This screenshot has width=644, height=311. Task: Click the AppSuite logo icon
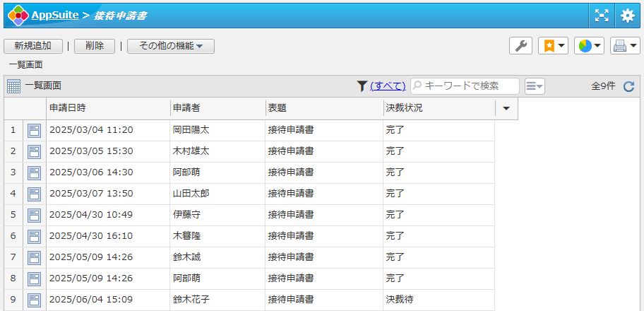(x=18, y=15)
